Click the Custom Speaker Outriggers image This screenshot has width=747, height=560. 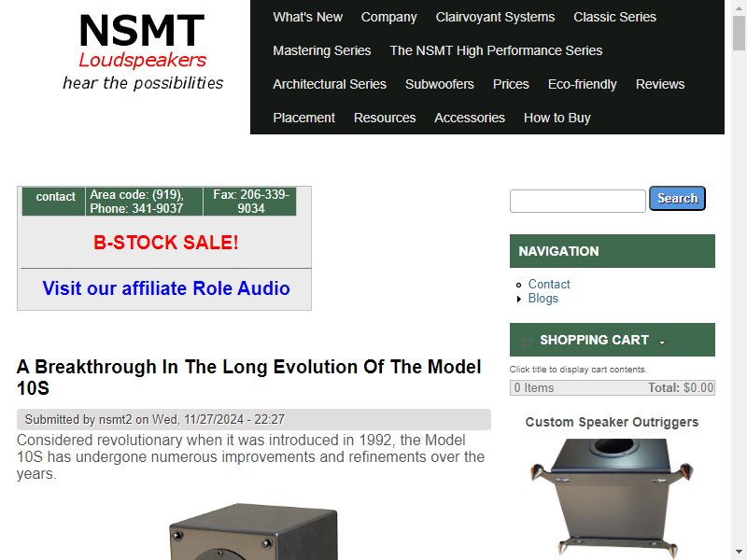[x=612, y=497]
